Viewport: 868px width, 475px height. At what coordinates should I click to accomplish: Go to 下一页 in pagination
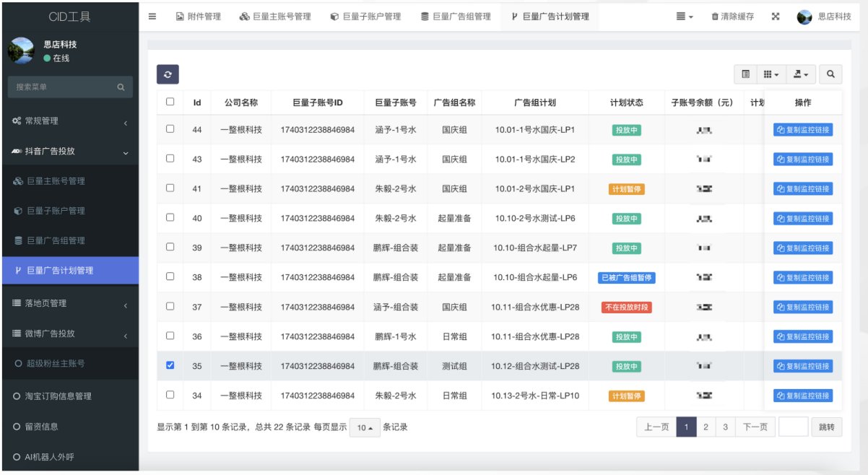click(x=755, y=427)
